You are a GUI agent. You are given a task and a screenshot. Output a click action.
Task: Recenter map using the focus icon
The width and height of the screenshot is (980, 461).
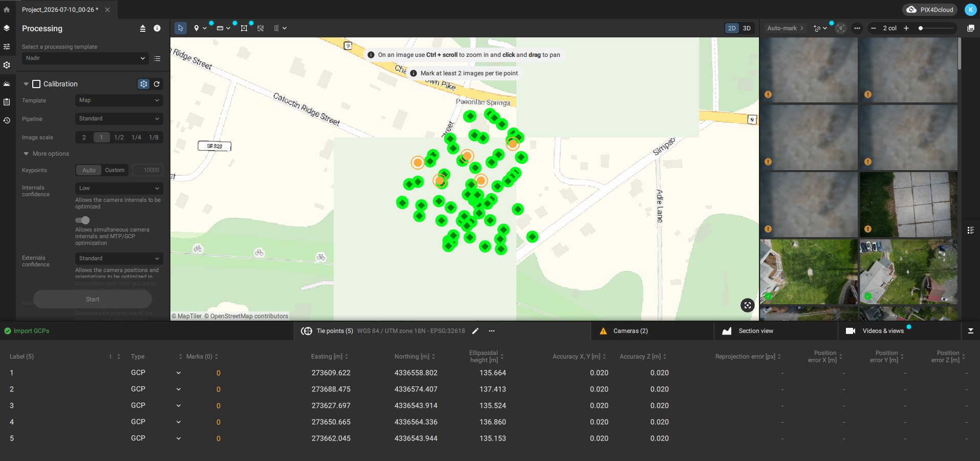748,305
